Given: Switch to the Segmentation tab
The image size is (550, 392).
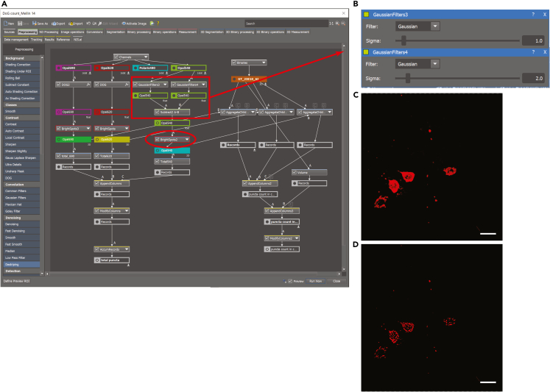Looking at the screenshot, I should [x=116, y=32].
